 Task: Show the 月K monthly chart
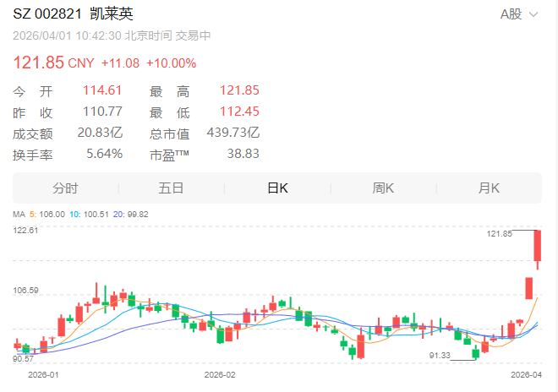tap(489, 188)
